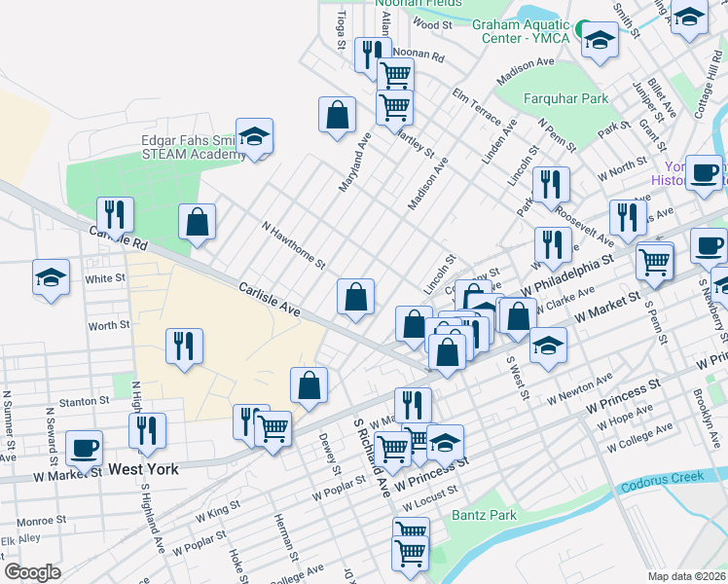This screenshot has height=584, width=728.
Task: Click the Bantz Park label
Action: click(485, 515)
